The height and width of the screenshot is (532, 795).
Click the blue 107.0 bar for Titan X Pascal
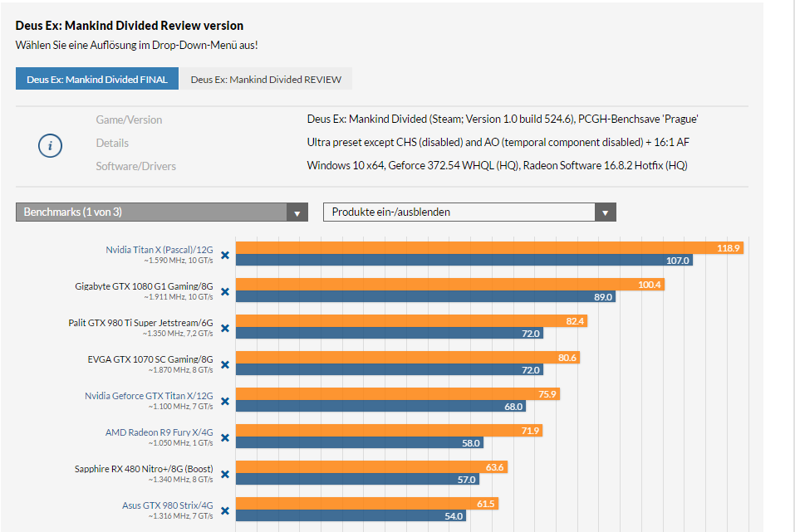coord(464,260)
